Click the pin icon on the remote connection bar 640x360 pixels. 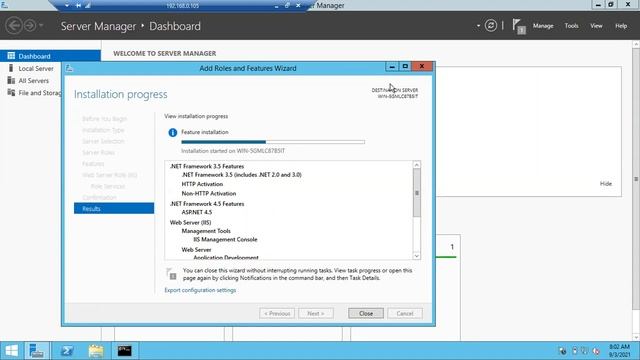(78, 6)
